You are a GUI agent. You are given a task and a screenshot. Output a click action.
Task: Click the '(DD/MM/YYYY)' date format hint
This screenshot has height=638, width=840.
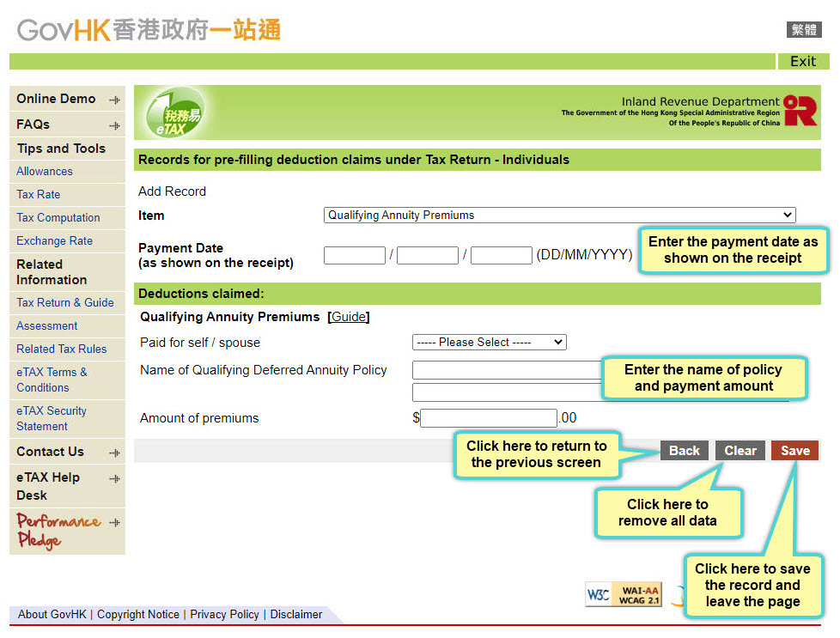[584, 254]
